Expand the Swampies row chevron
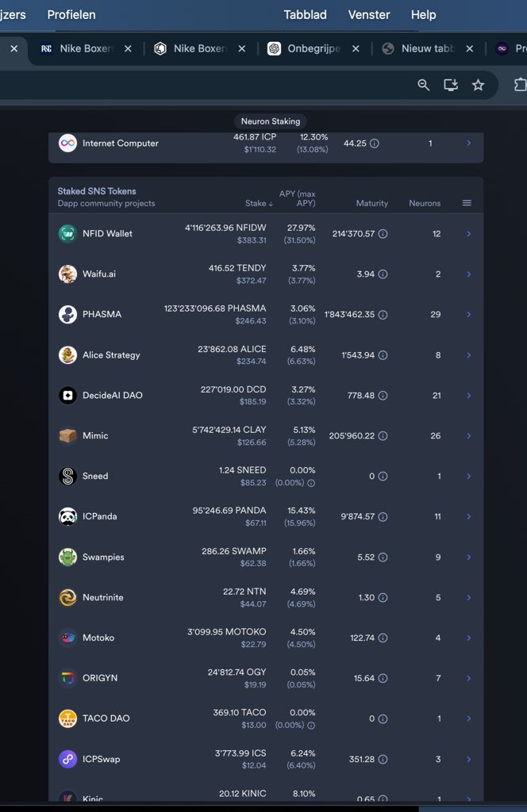 click(468, 557)
